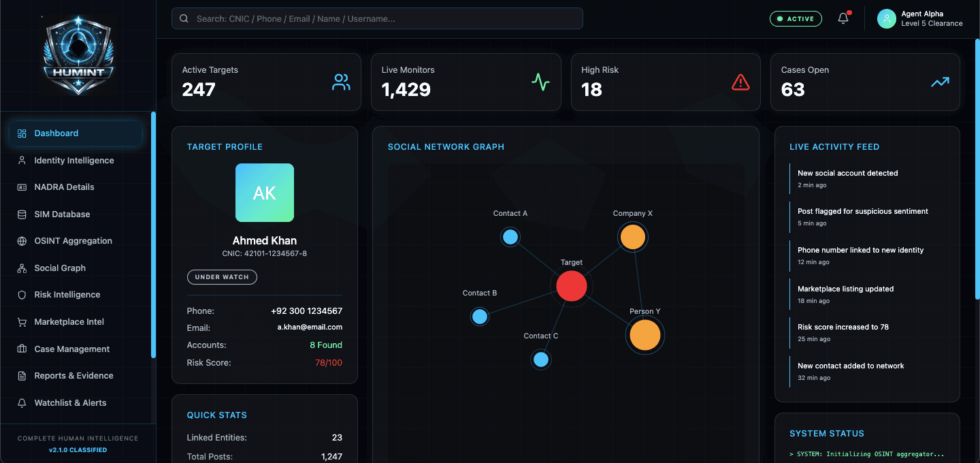Click 'New social account detected' feed entry
This screenshot has width=980, height=463.
click(x=867, y=178)
